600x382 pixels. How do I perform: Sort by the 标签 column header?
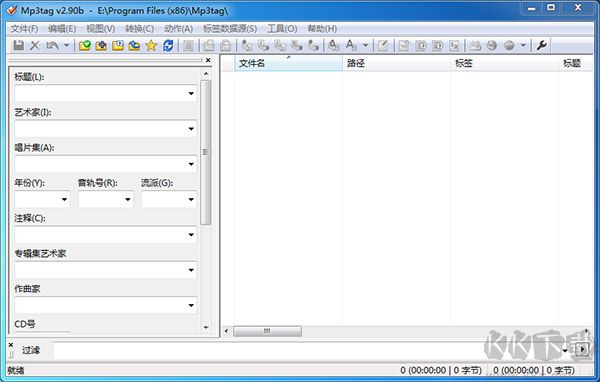[504, 63]
